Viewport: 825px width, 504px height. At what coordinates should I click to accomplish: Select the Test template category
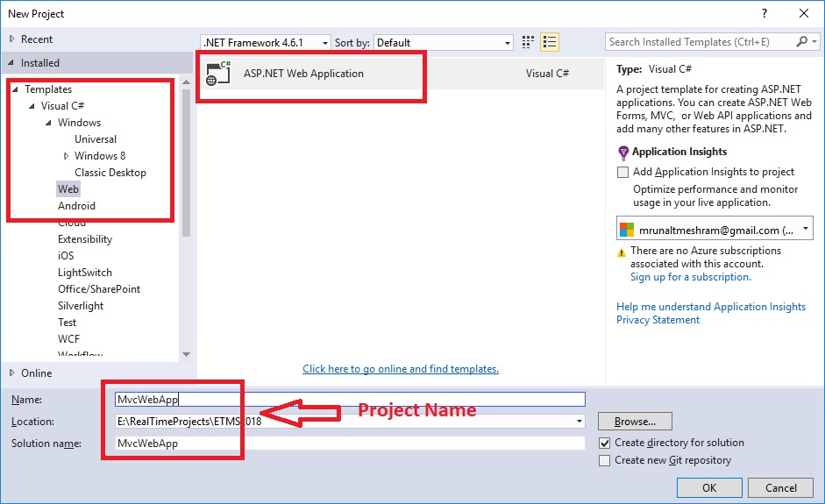click(67, 323)
